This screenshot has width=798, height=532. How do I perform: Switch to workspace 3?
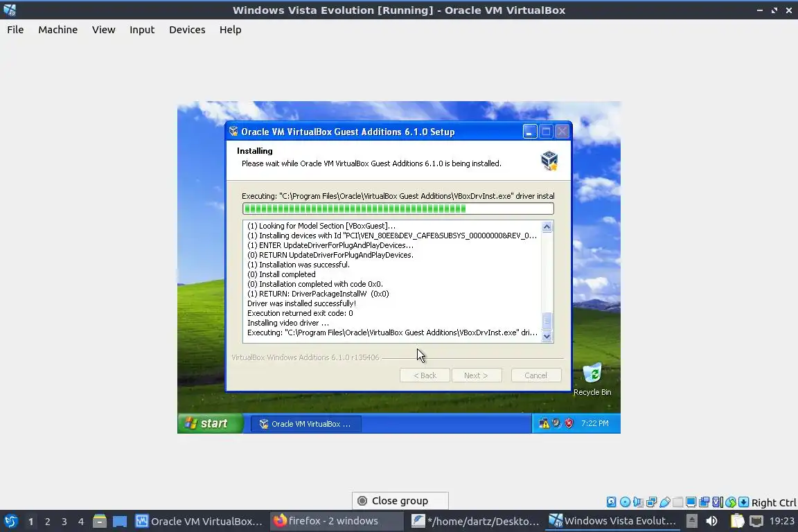click(64, 522)
